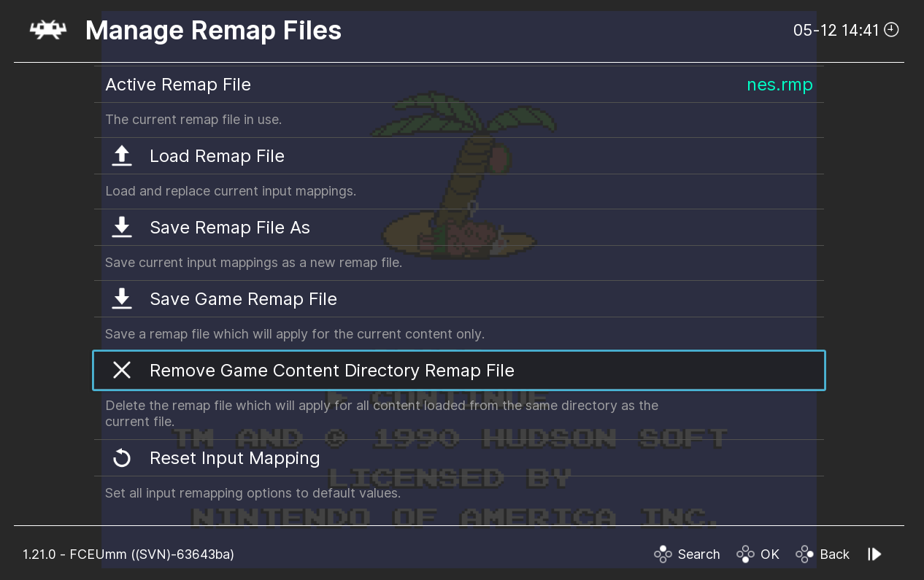Click the gamepad icon beside Back
924x580 pixels.
(x=804, y=554)
